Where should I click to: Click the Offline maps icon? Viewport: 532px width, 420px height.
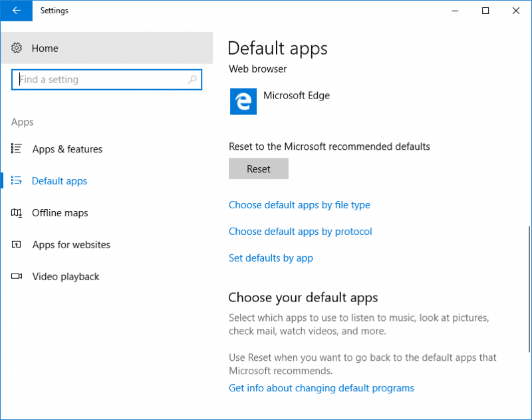tap(16, 212)
